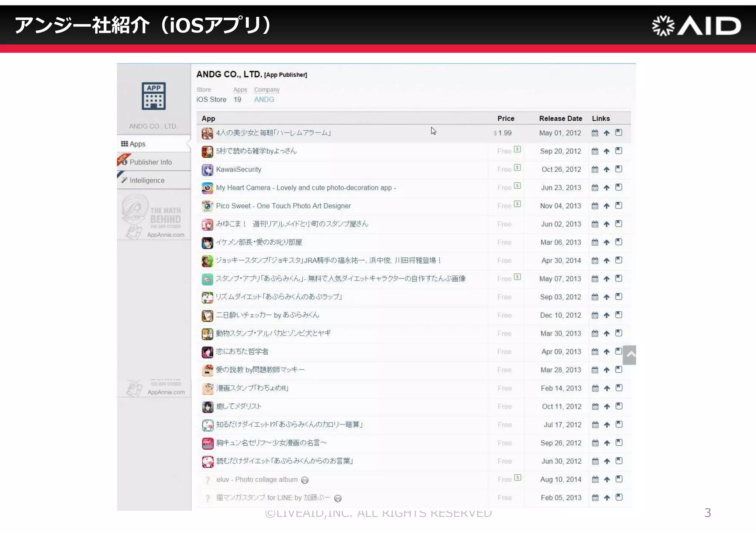Screen dimensions: 756x534
Task: Open the Intelligence sidebar tab
Action: pyautogui.click(x=154, y=180)
